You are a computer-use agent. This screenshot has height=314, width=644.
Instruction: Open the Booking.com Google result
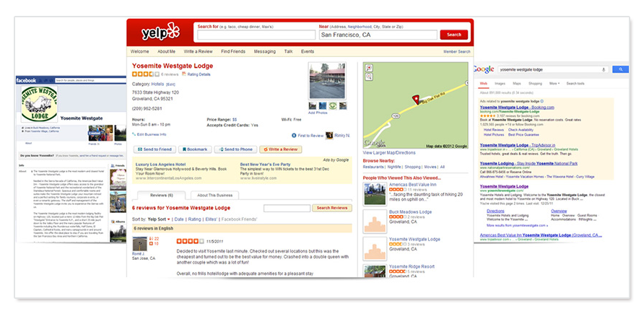(x=517, y=107)
